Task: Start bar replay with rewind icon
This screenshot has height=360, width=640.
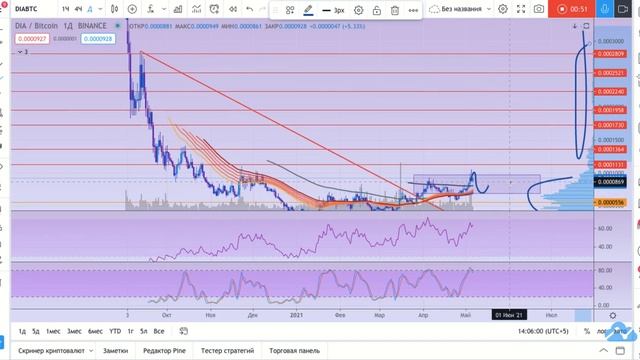Action: [233, 9]
